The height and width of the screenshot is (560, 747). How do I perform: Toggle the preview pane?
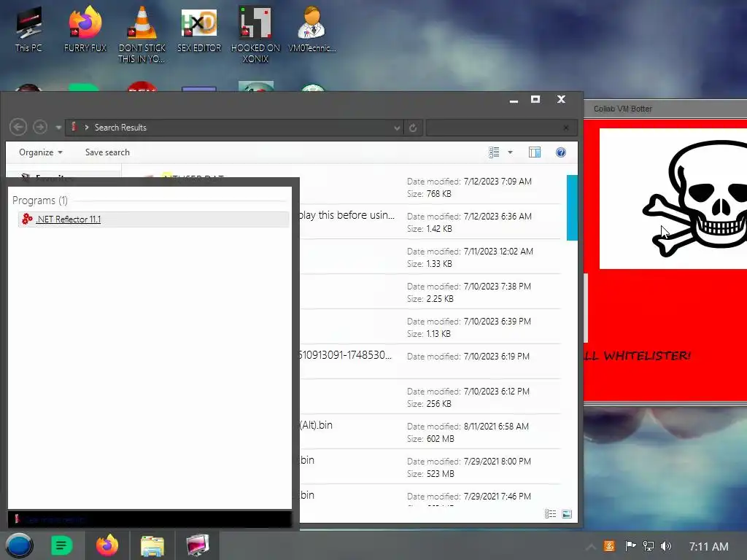click(535, 152)
